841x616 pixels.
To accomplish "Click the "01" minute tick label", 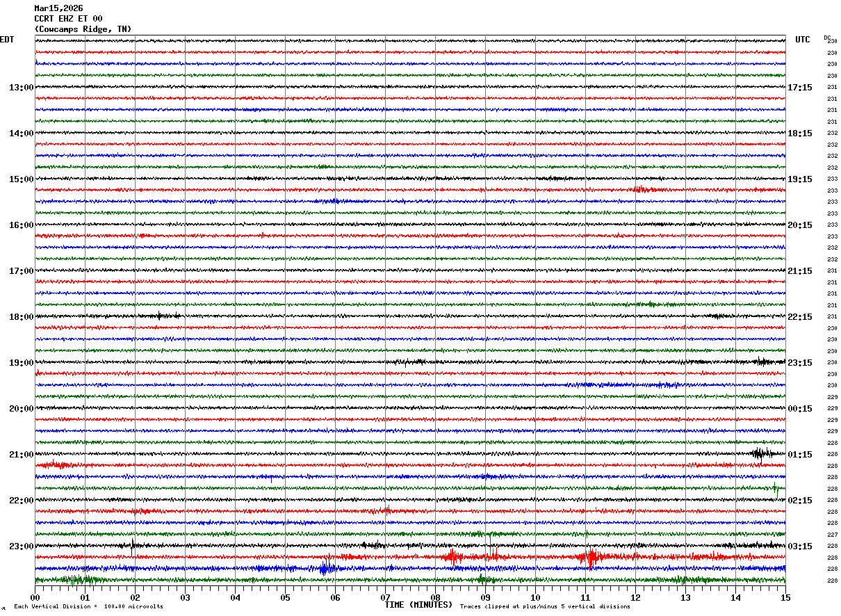I will (85, 597).
